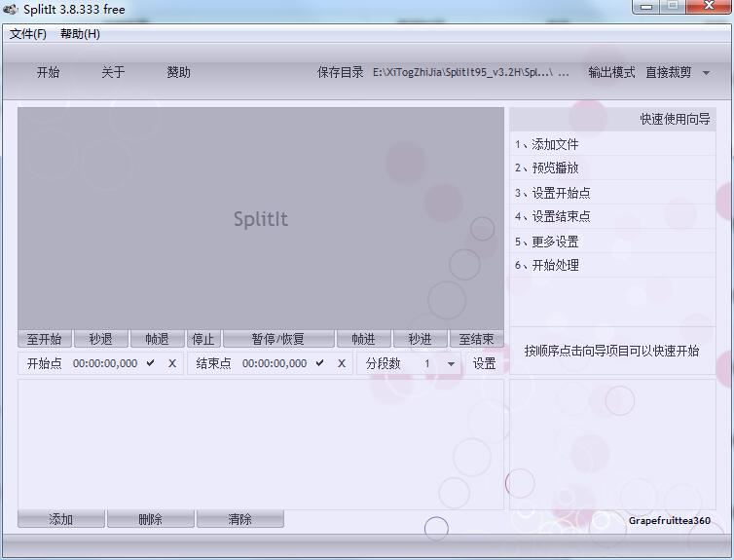Expand the 直接裁剪 output mode dropdown
Screen dimensions: 734x560
(706, 73)
